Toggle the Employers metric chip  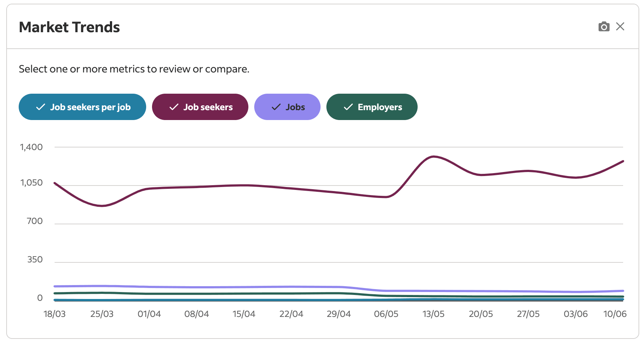click(x=372, y=107)
